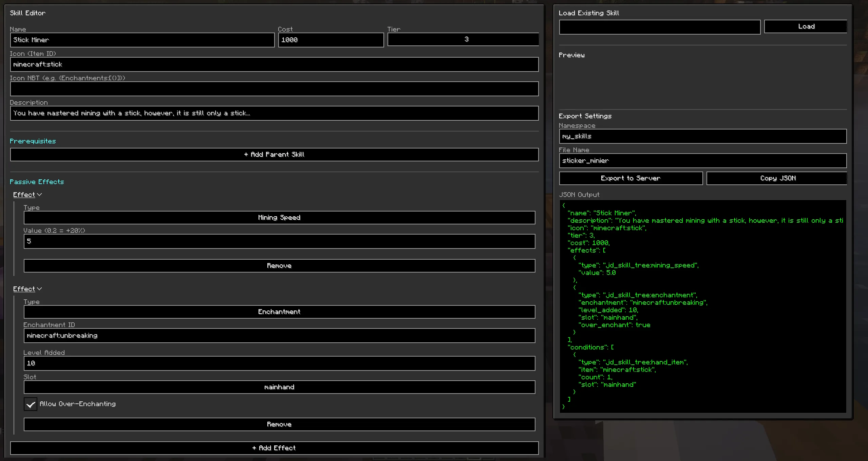Toggle the Allow Over-Enchanting checkbox
Viewport: 868px width, 461px height.
pyautogui.click(x=31, y=404)
